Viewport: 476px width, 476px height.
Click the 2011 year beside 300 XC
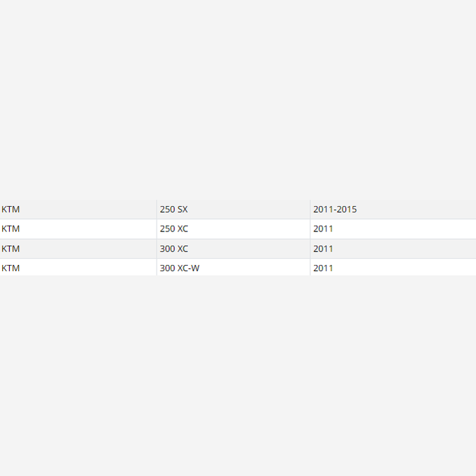pos(323,249)
